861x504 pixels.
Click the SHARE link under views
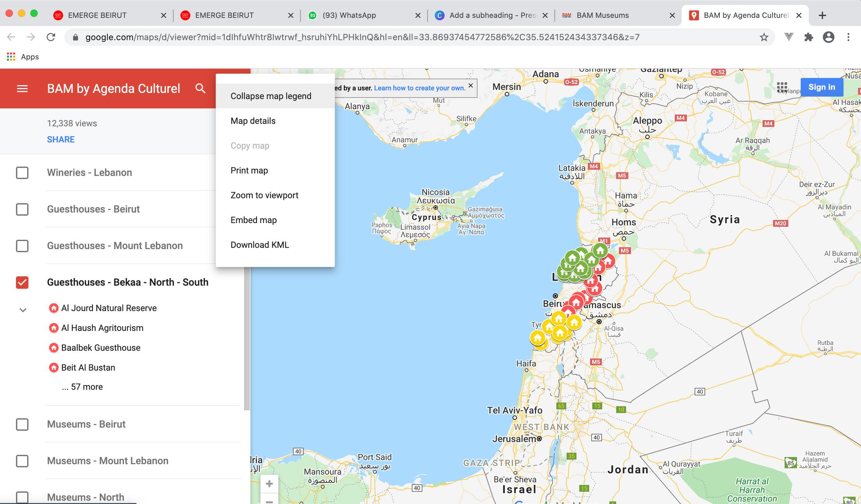click(60, 139)
